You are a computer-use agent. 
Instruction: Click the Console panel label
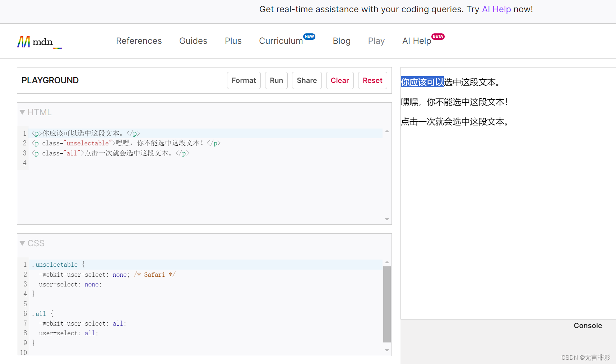[587, 326]
